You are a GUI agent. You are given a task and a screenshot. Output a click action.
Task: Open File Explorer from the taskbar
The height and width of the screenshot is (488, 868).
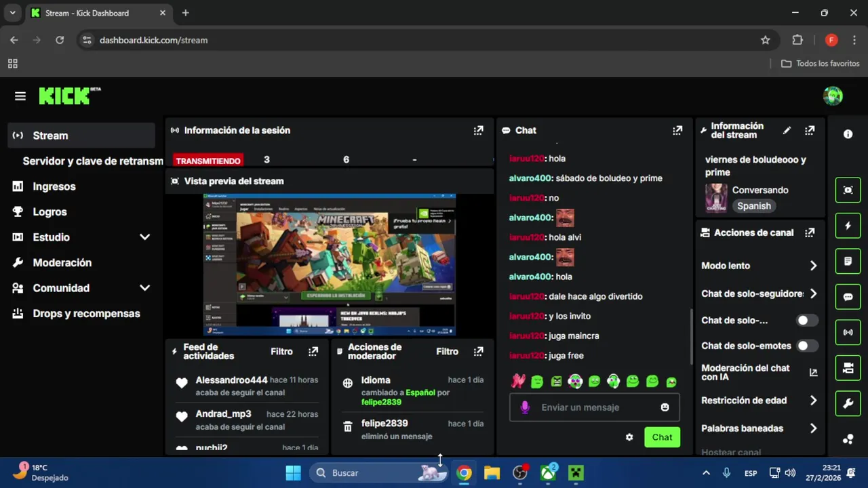point(492,472)
